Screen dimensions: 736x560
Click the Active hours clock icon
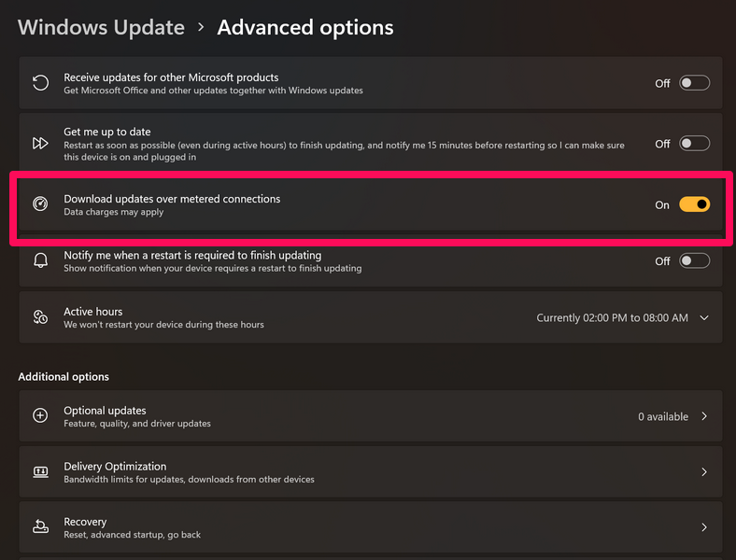click(40, 317)
